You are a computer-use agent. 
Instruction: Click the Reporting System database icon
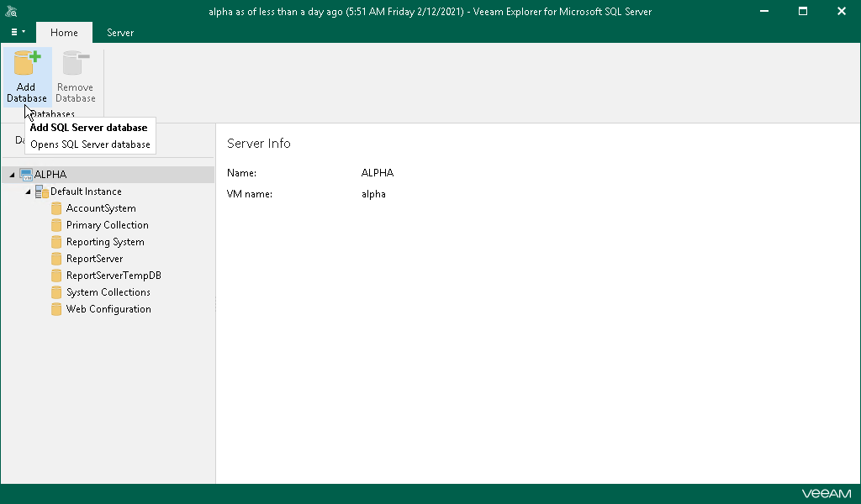(56, 242)
